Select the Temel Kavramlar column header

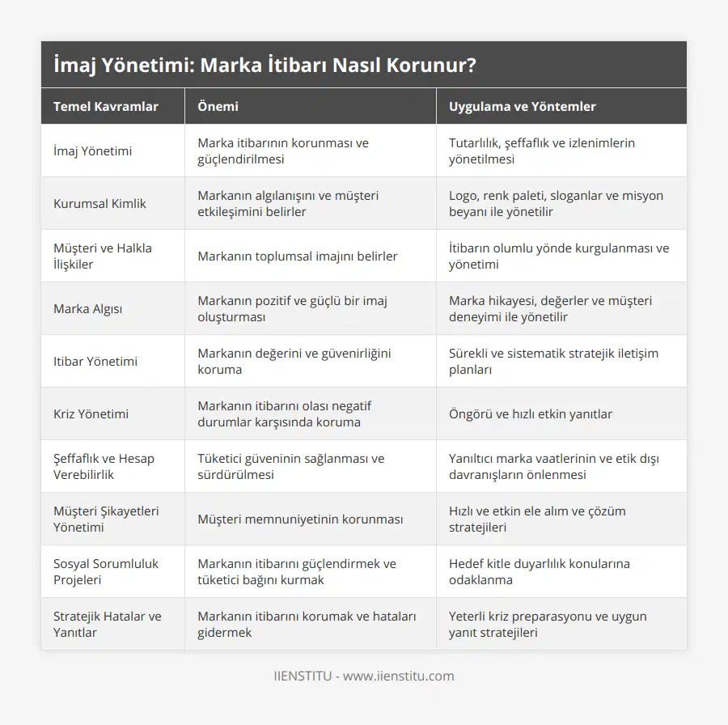tap(106, 106)
